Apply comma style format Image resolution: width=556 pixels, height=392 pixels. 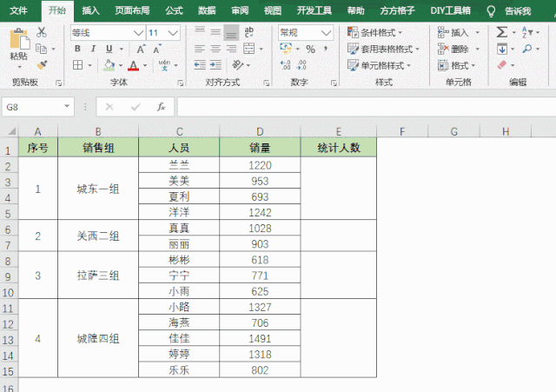pyautogui.click(x=326, y=49)
